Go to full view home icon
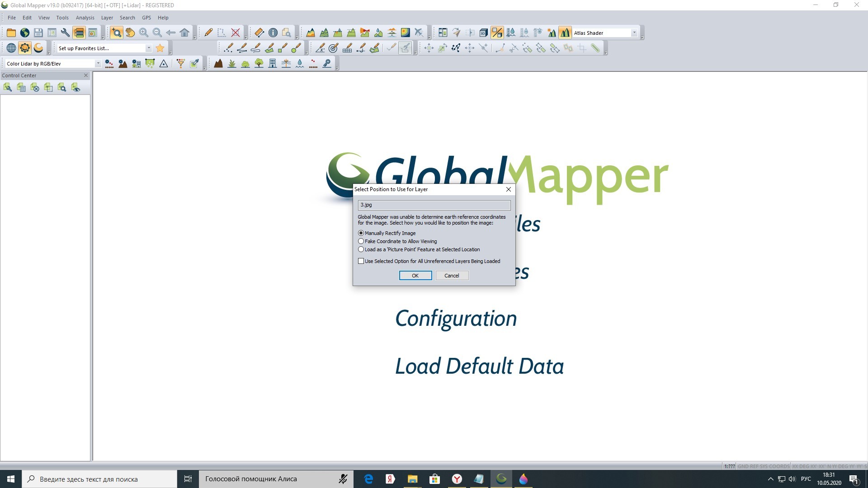This screenshot has width=868, height=488. point(184,33)
